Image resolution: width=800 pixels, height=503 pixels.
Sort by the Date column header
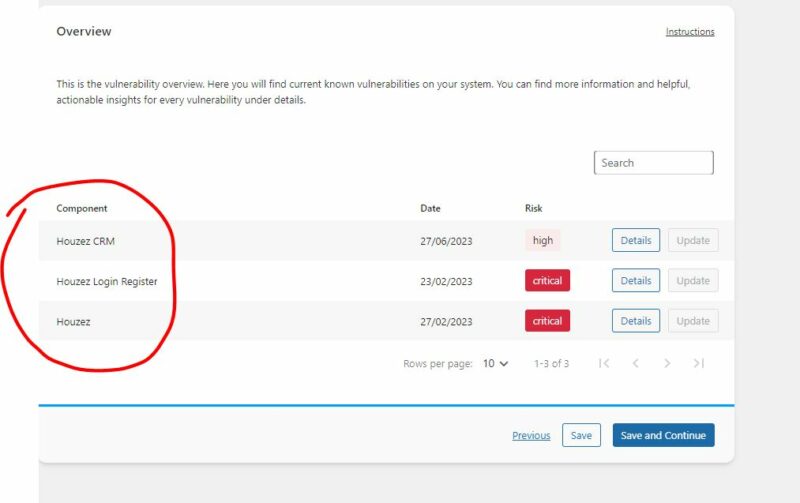point(430,208)
